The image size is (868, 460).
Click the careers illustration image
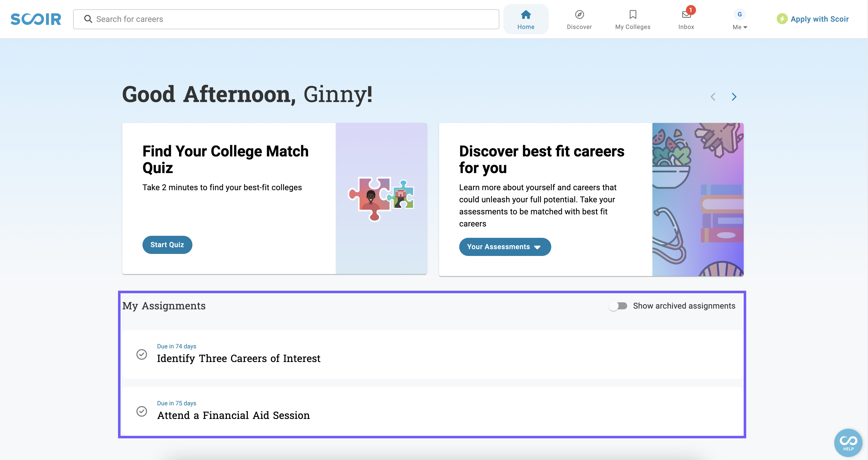(698, 200)
